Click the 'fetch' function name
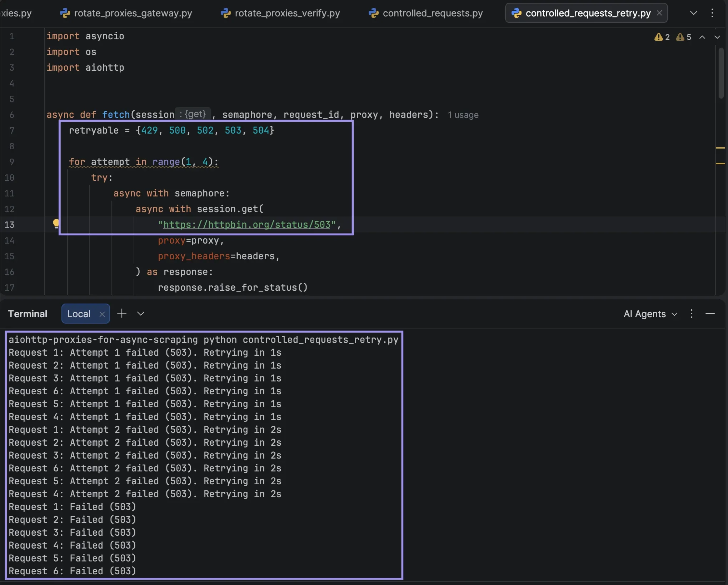Viewport: 728px width, 585px height. click(116, 115)
